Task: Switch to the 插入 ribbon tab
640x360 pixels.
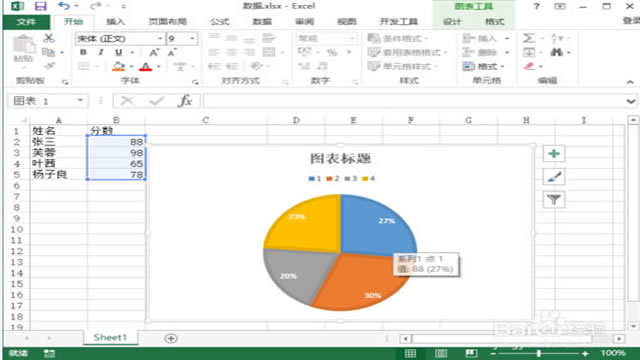Action: (x=116, y=22)
